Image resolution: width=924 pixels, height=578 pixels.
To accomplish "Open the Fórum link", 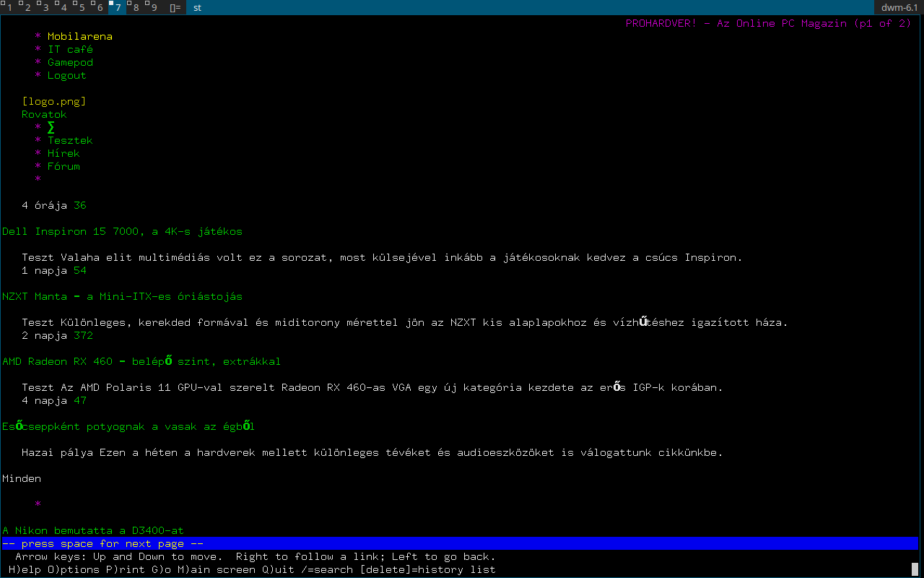I will pyautogui.click(x=64, y=166).
